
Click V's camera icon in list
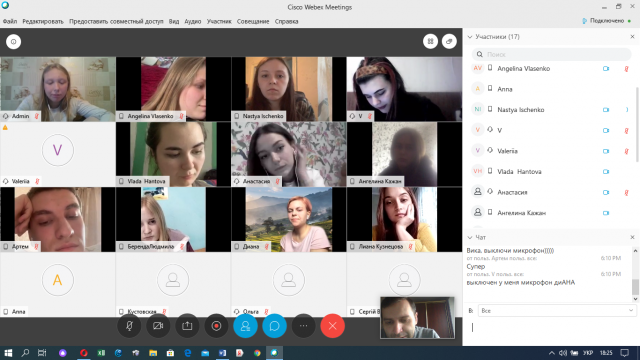[x=606, y=131]
